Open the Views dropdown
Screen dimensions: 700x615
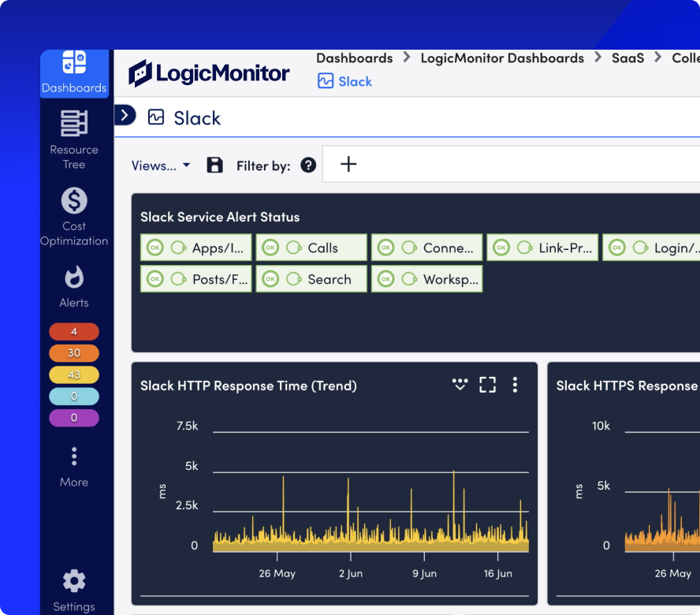pos(161,166)
